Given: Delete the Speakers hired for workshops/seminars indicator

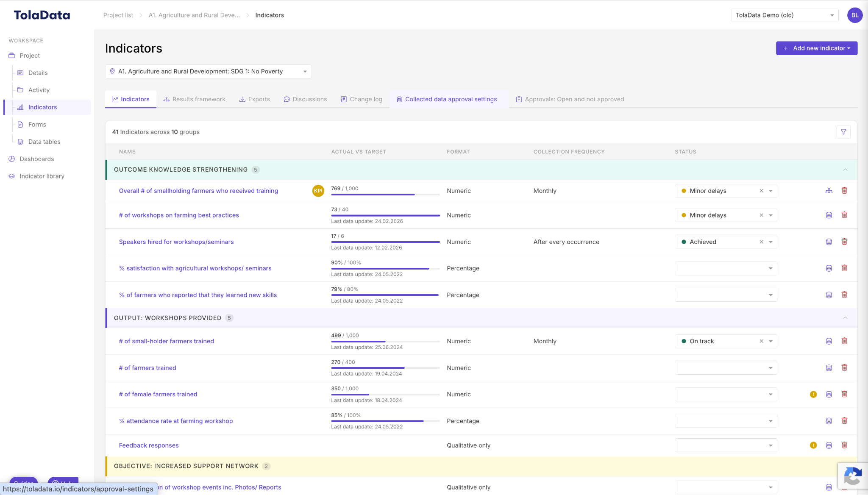Looking at the screenshot, I should (844, 242).
